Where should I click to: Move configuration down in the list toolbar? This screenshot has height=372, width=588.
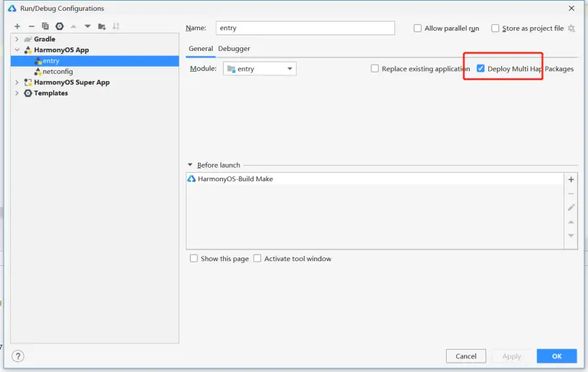[87, 27]
